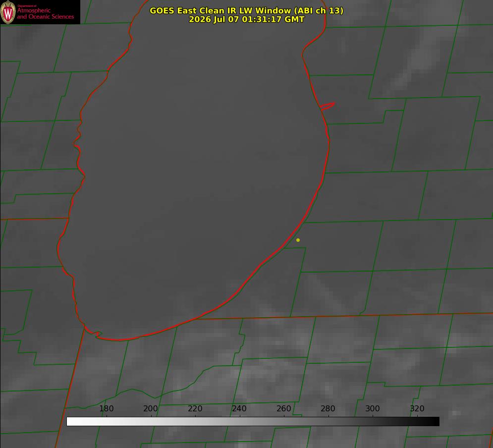The image size is (493, 448).
Task: Select the yellow dot marker near the shoreline
Action: click(298, 240)
